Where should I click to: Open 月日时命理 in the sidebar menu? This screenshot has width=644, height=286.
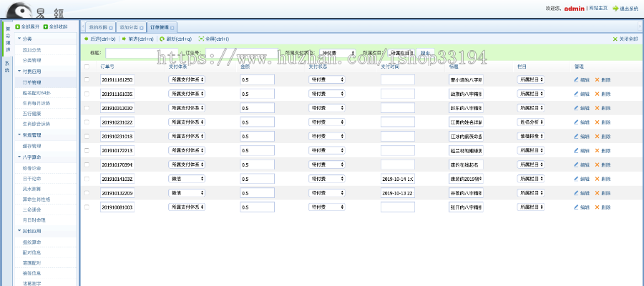(x=34, y=220)
